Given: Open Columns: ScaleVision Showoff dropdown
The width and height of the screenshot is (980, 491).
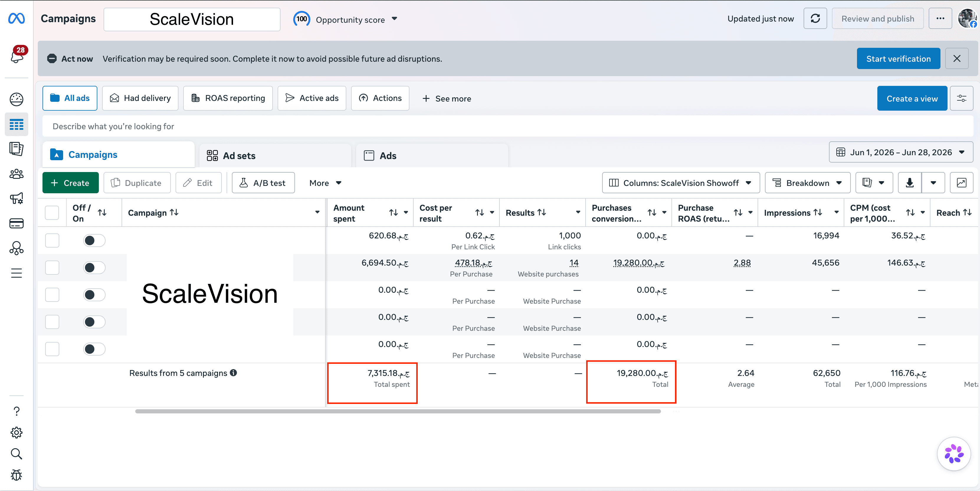Looking at the screenshot, I should coord(681,183).
